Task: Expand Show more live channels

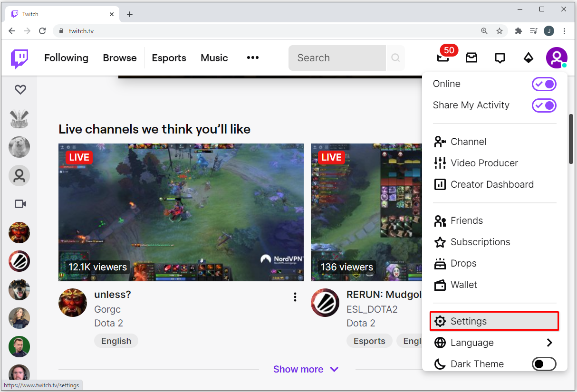Action: (306, 369)
